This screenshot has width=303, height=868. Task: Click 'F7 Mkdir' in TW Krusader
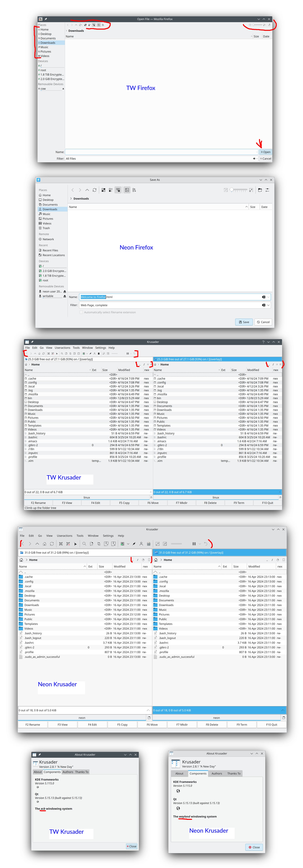(x=181, y=503)
